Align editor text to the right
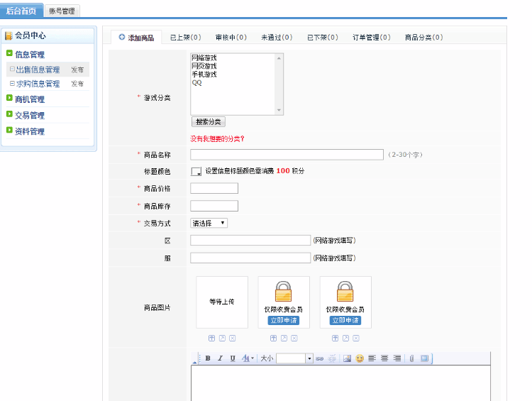 pos(397,358)
